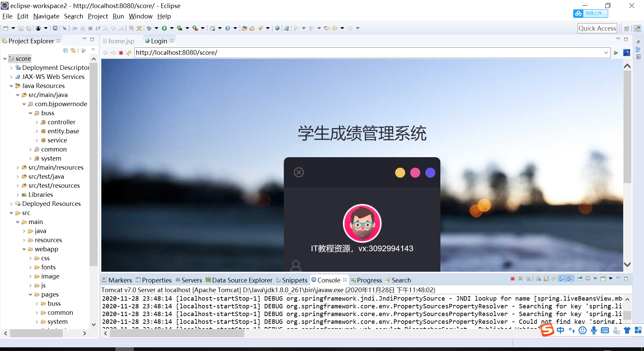Image resolution: width=644 pixels, height=351 pixels.
Task: Toggle Sogou Chinese/English mode 中 button
Action: pos(560,330)
